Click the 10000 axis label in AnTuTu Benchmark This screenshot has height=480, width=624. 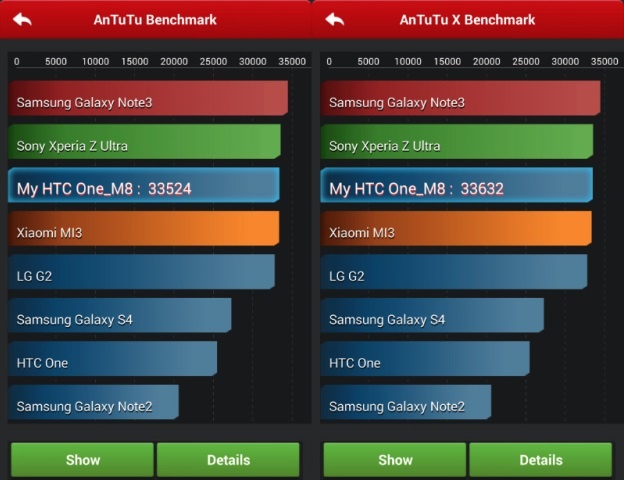(x=95, y=61)
